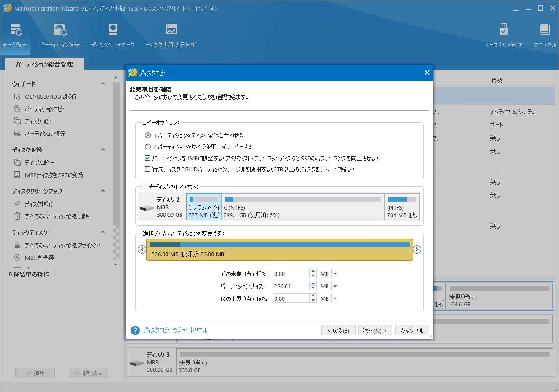This screenshot has height=392, width=559.
Task: Choose MBRディスクをGPTに変換 in the sidebar
Action: click(54, 175)
